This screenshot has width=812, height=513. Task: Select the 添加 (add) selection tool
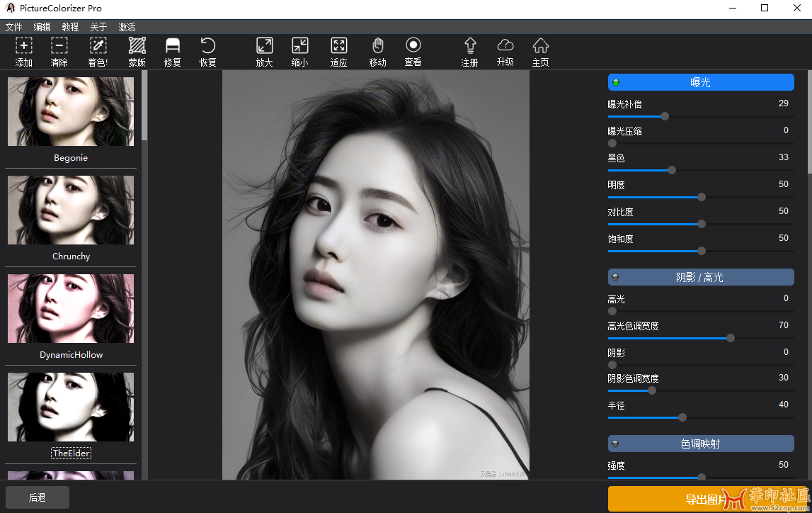(x=24, y=52)
